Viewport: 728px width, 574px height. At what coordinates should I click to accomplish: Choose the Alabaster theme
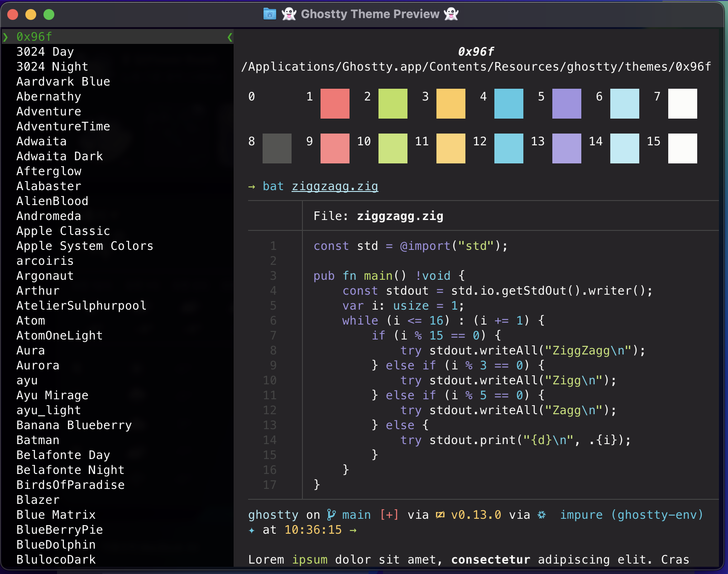click(x=48, y=186)
